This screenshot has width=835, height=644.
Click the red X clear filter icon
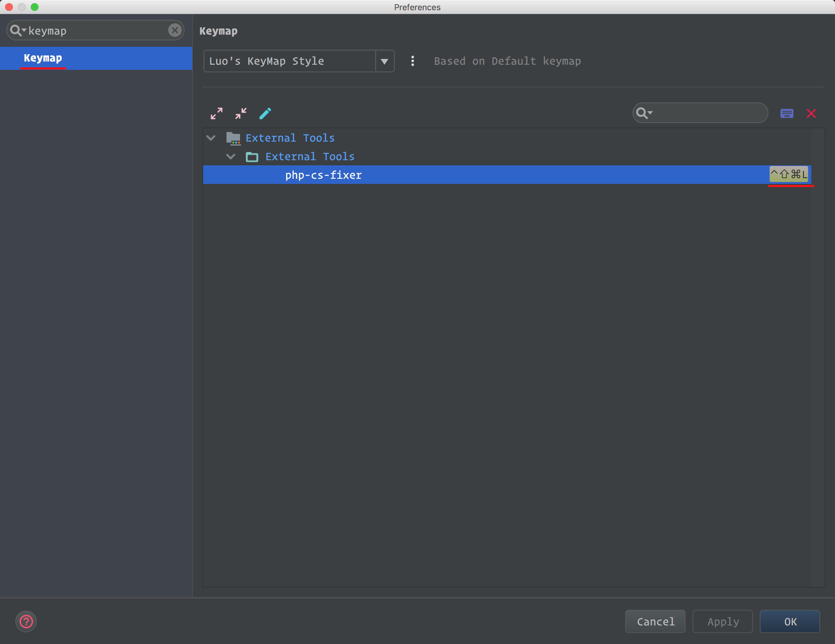pyautogui.click(x=811, y=113)
